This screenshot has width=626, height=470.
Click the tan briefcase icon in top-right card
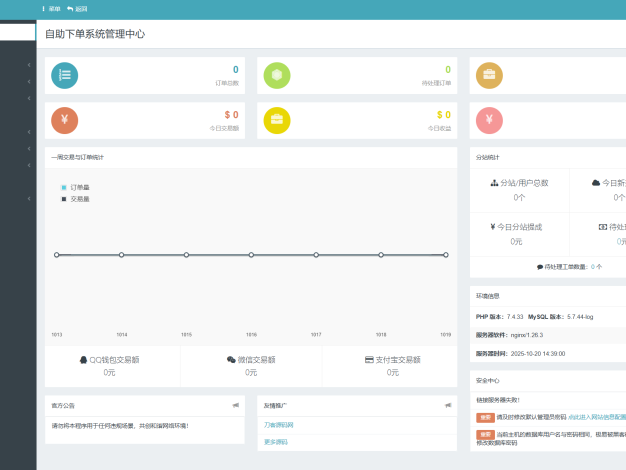coord(489,75)
